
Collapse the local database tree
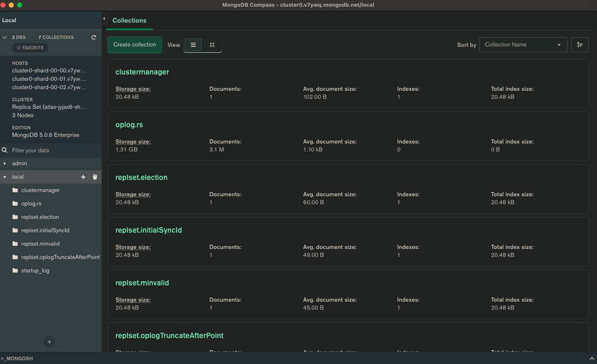pyautogui.click(x=5, y=177)
